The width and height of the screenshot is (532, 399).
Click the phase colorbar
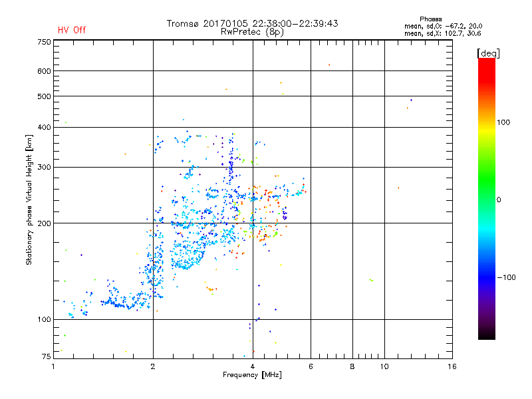point(487,199)
